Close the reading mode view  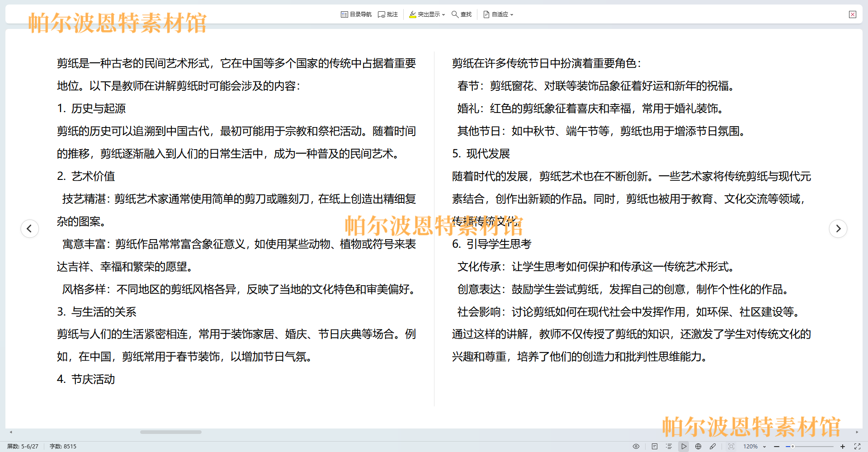(x=853, y=14)
